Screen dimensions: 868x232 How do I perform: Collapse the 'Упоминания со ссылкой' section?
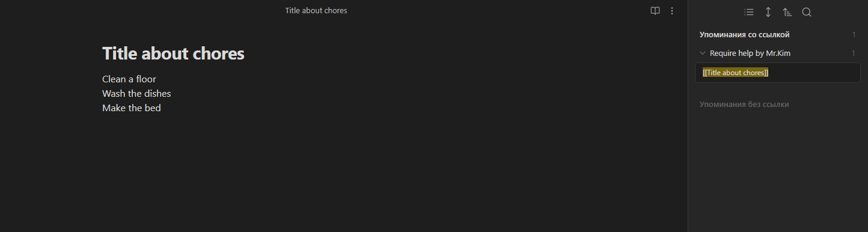(x=744, y=35)
